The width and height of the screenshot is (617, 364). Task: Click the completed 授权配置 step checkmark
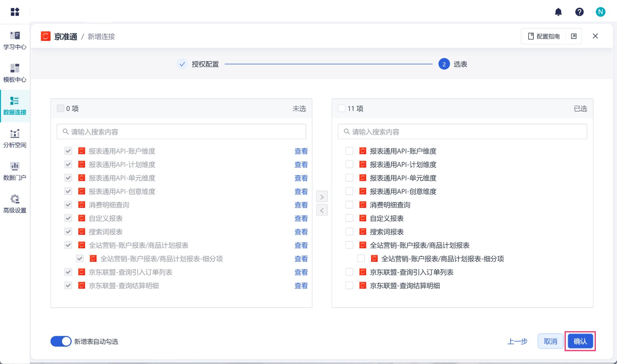[182, 64]
